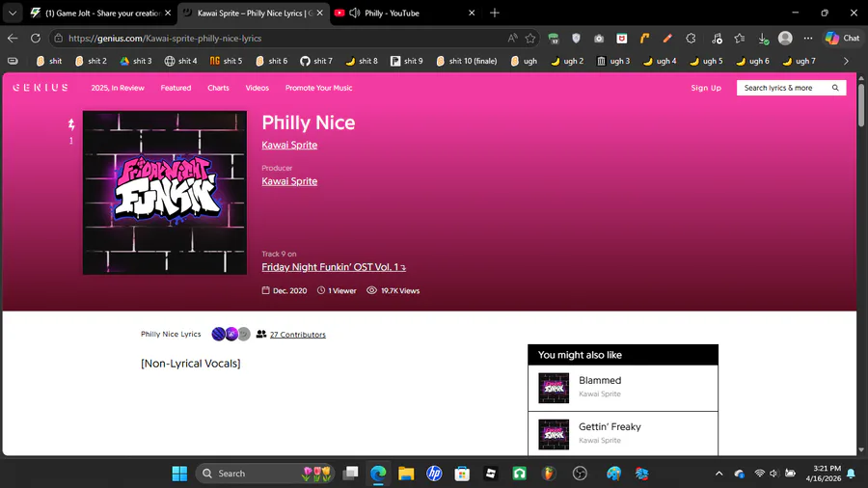This screenshot has height=488, width=868.
Task: Open the 27 Contributors link
Action: [297, 335]
